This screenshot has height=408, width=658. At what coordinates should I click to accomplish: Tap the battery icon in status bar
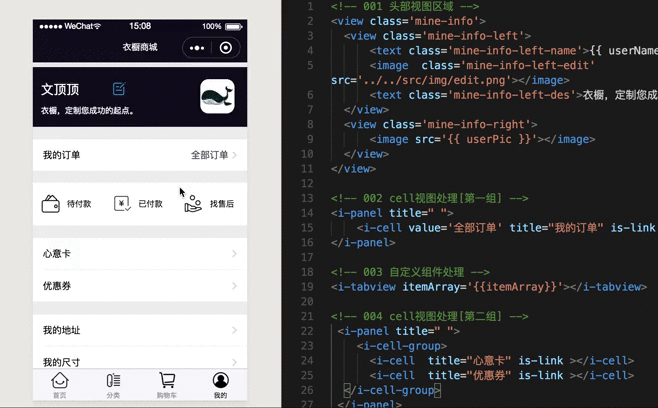[x=234, y=26]
